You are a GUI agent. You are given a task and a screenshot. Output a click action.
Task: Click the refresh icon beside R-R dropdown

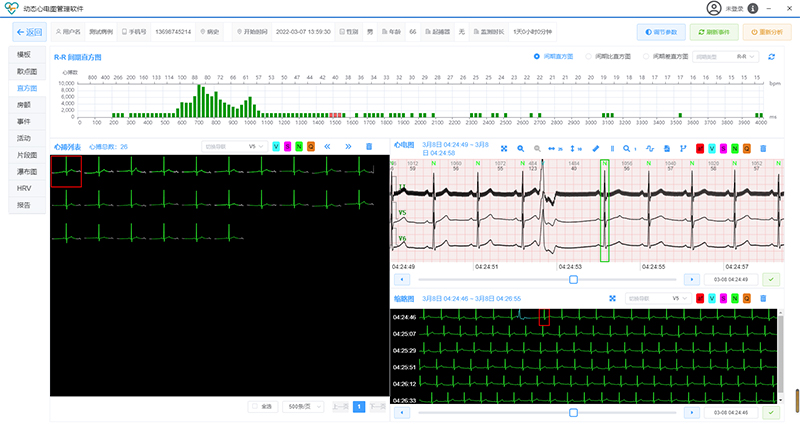[x=771, y=57]
